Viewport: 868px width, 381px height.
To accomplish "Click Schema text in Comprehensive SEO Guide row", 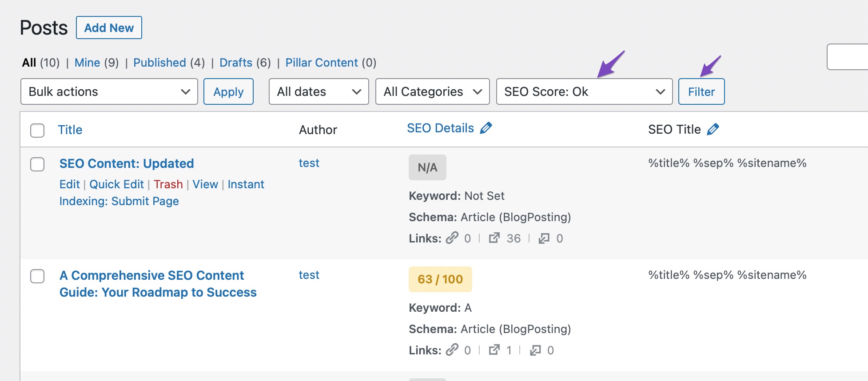I will (x=490, y=329).
